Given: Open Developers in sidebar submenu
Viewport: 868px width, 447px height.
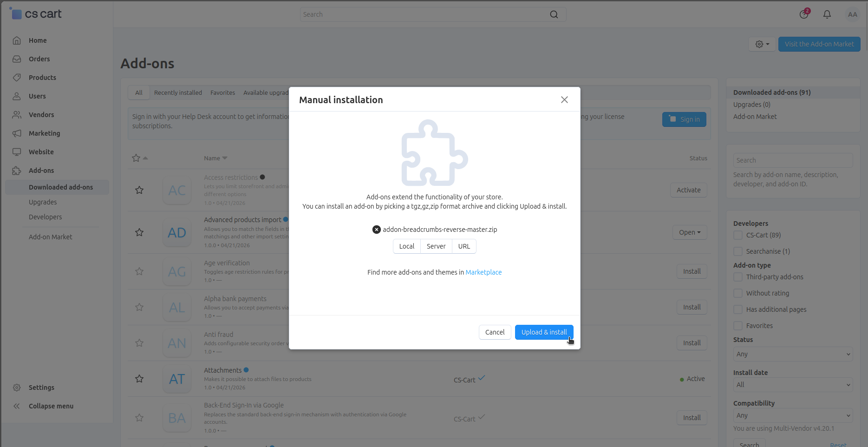Looking at the screenshot, I should (45, 217).
